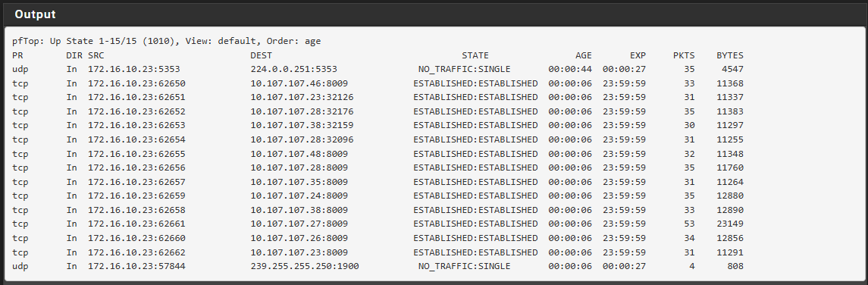868x285 pixels.
Task: Click destination 10.107.107.46:8009
Action: click(x=299, y=83)
